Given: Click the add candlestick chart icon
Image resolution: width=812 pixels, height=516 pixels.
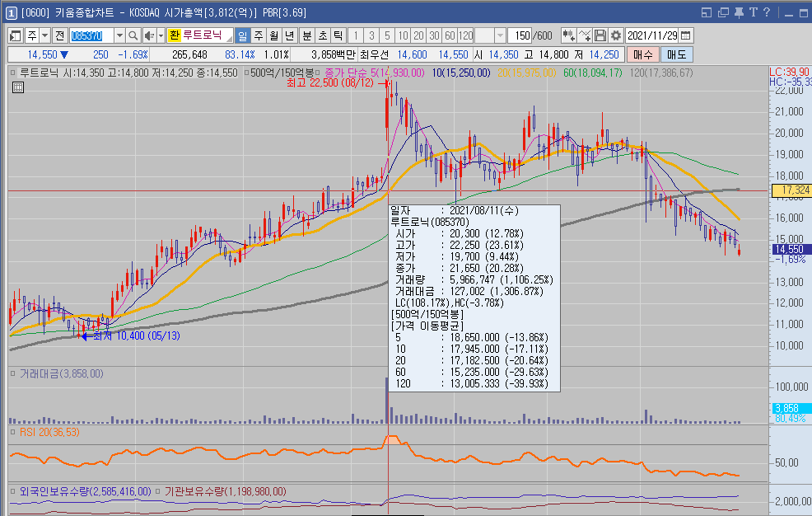Looking at the screenshot, I should coord(568,35).
